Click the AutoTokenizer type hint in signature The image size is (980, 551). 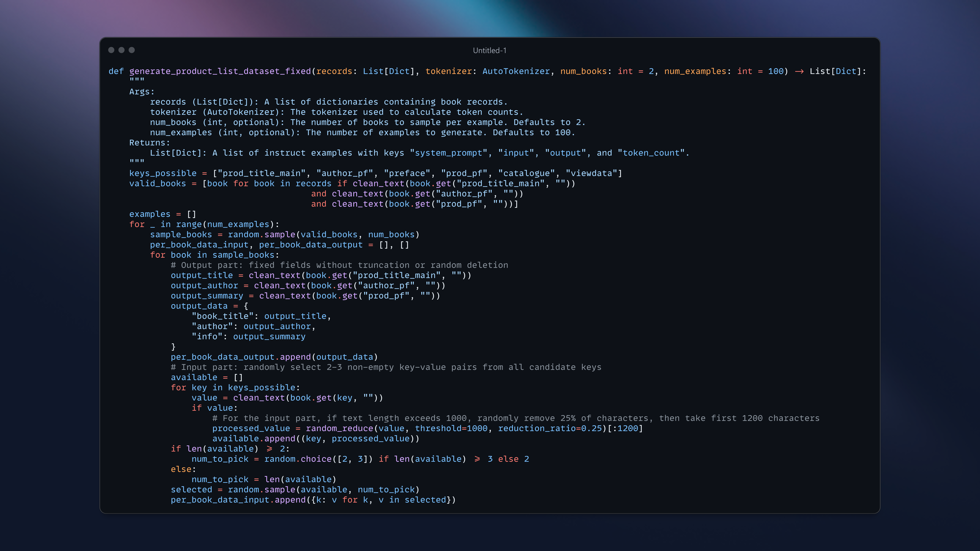pyautogui.click(x=516, y=71)
